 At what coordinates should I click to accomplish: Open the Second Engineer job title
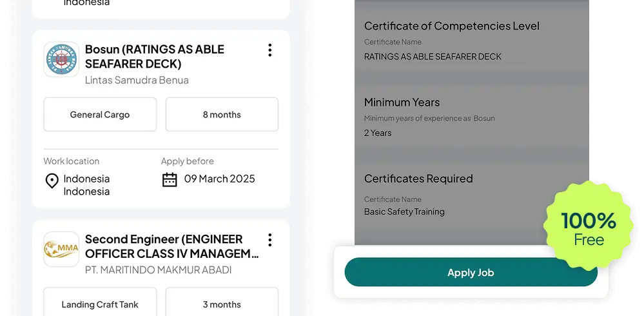point(171,246)
